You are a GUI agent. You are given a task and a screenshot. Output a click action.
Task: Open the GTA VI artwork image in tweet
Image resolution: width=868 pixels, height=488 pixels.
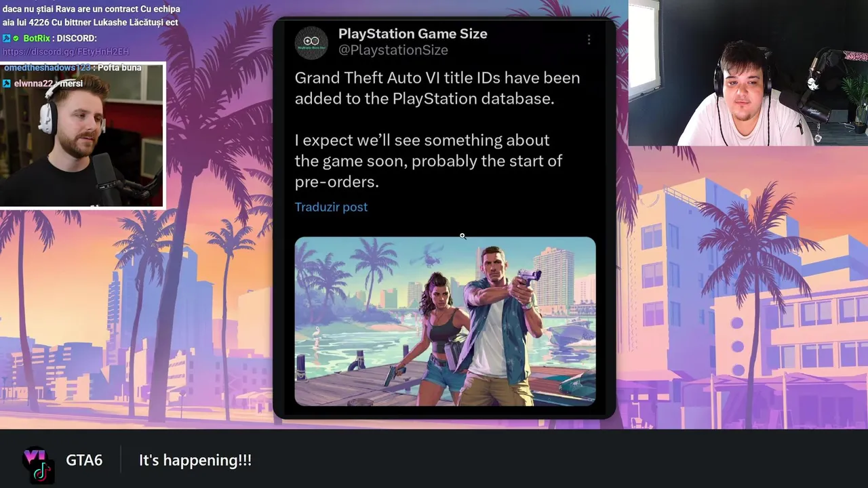point(445,321)
